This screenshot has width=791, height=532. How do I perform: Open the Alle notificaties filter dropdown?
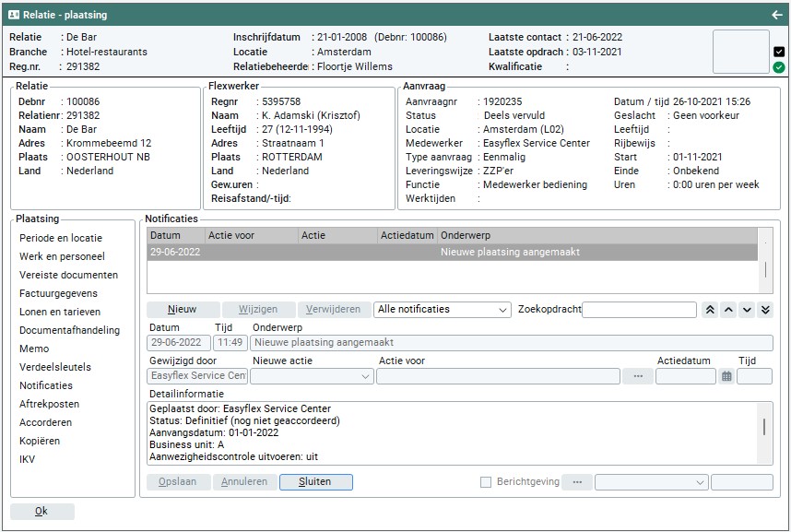click(443, 310)
